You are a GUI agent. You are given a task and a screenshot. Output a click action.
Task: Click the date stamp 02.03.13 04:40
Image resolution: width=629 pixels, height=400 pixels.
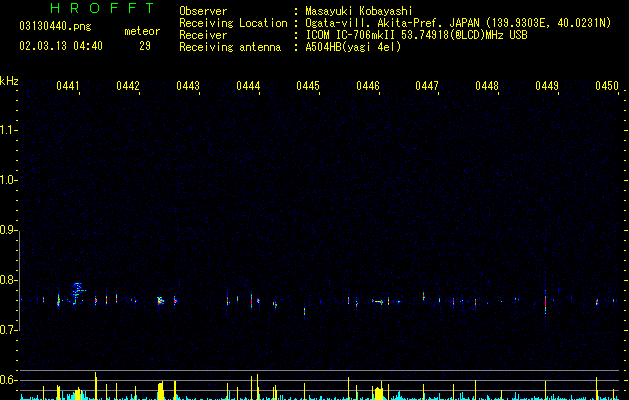[61, 46]
